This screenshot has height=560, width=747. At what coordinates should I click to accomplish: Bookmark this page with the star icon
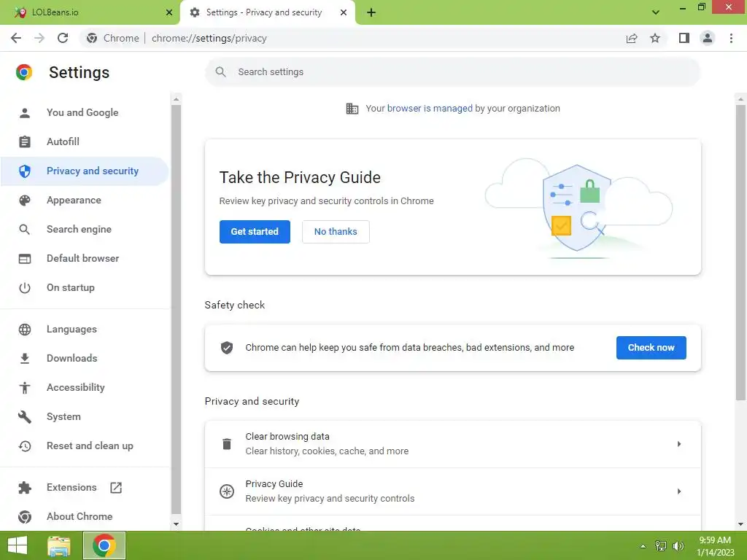[x=655, y=38]
